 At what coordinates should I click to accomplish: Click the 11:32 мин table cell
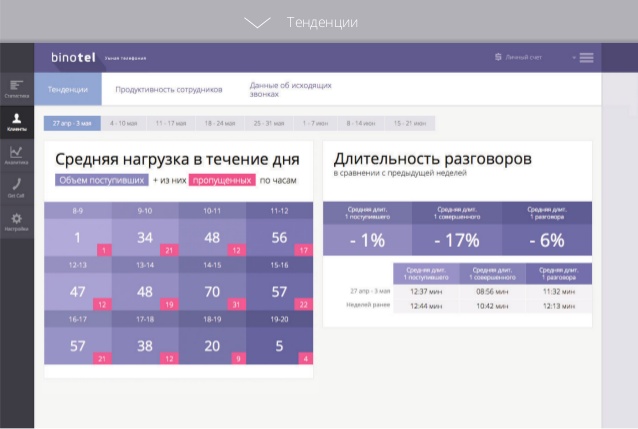pyautogui.click(x=559, y=291)
